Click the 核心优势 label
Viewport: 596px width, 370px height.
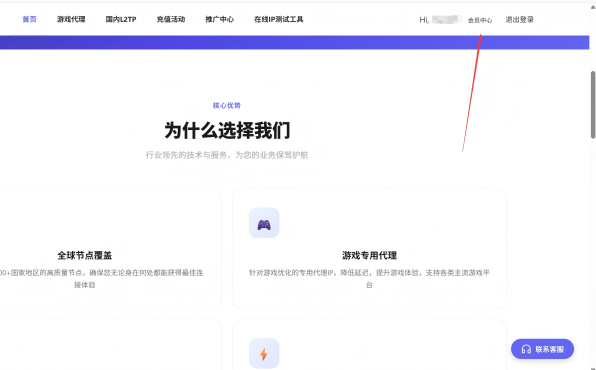coord(227,105)
